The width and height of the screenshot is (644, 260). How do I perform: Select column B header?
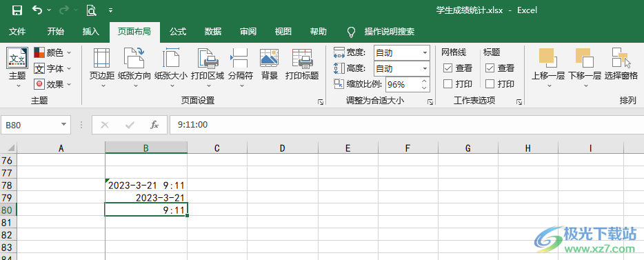pos(146,148)
